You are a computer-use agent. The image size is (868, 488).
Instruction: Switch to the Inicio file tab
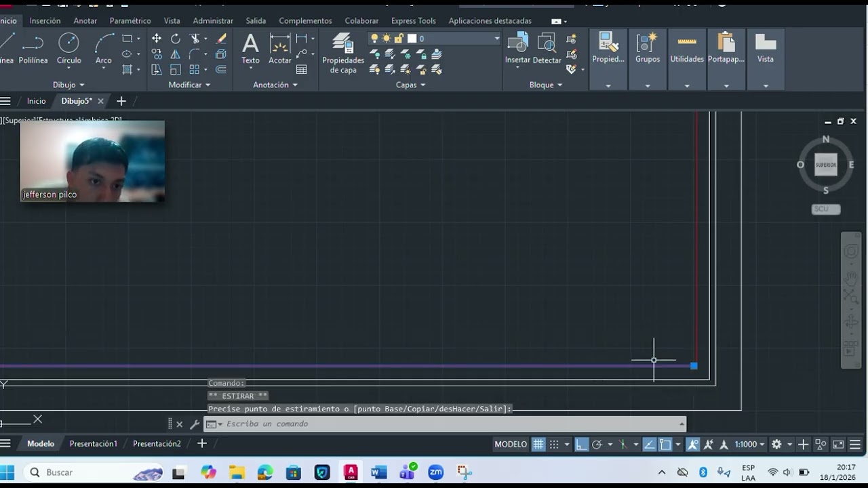(x=37, y=101)
